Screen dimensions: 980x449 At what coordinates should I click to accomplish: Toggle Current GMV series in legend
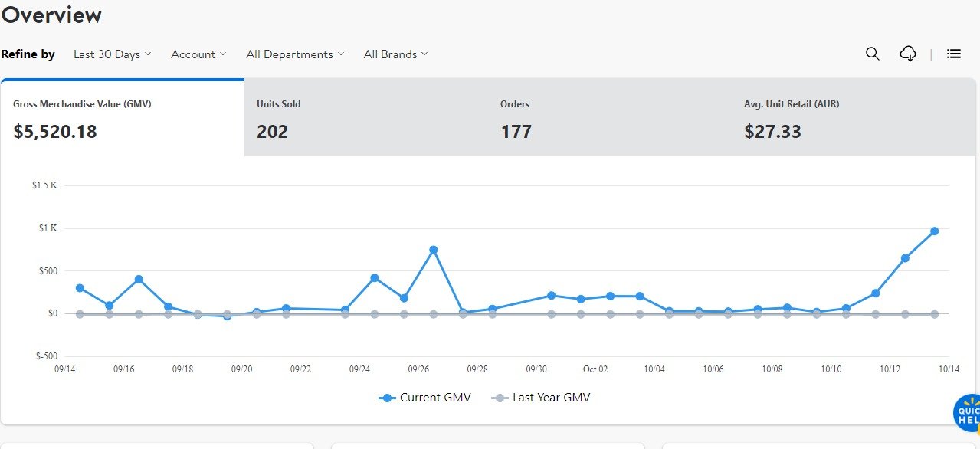pyautogui.click(x=425, y=398)
